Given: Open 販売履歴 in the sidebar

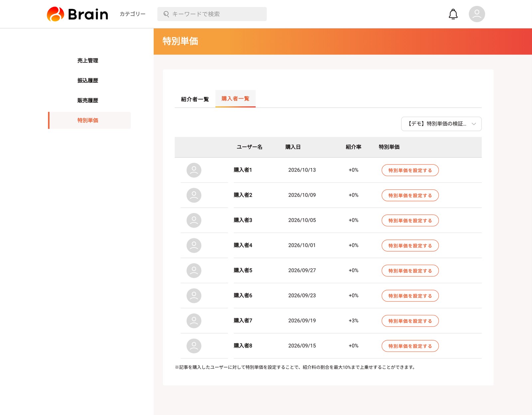Looking at the screenshot, I should point(88,100).
